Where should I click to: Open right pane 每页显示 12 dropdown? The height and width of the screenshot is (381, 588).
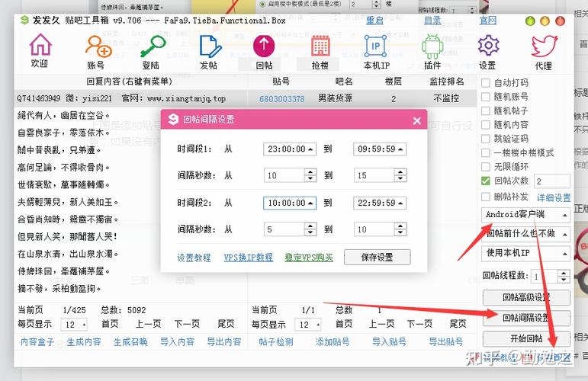(308, 325)
